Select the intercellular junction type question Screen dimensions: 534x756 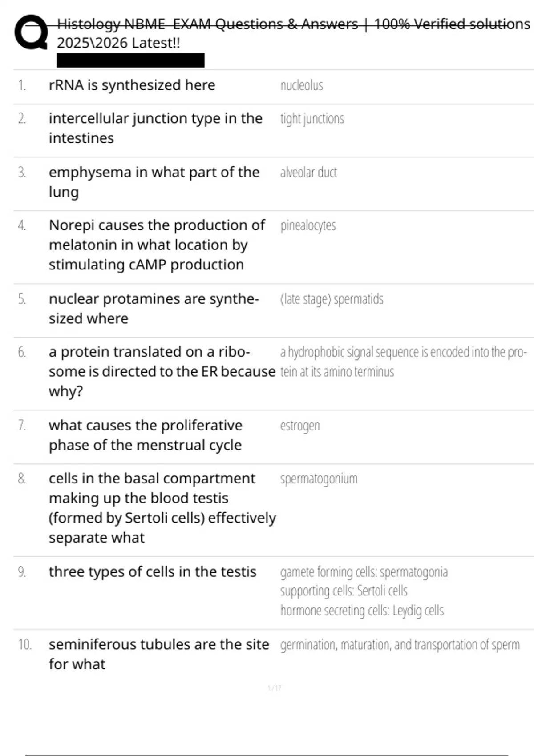point(155,128)
